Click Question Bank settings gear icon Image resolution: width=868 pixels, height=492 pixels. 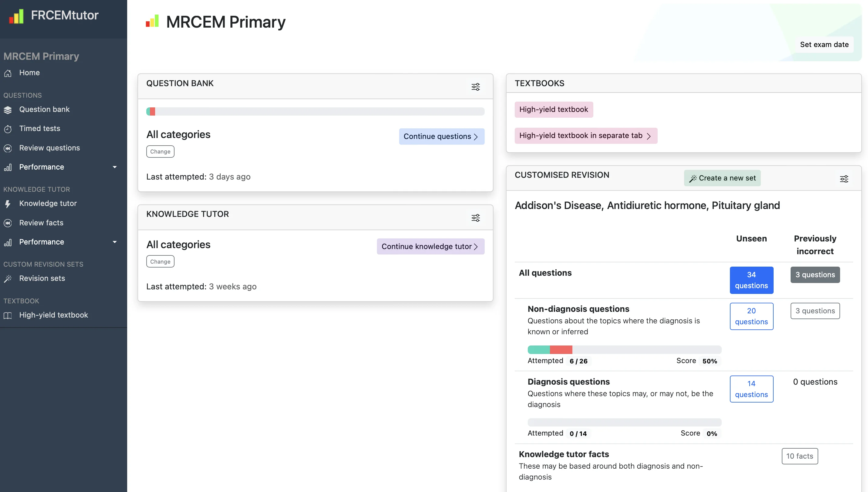pos(476,87)
